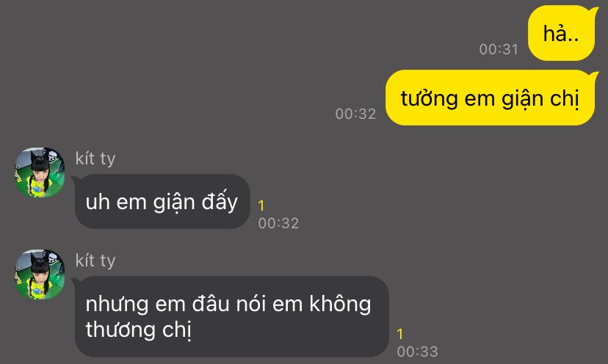
Task: Tap the 00:33 timestamp beside the last message
Action: (x=417, y=352)
